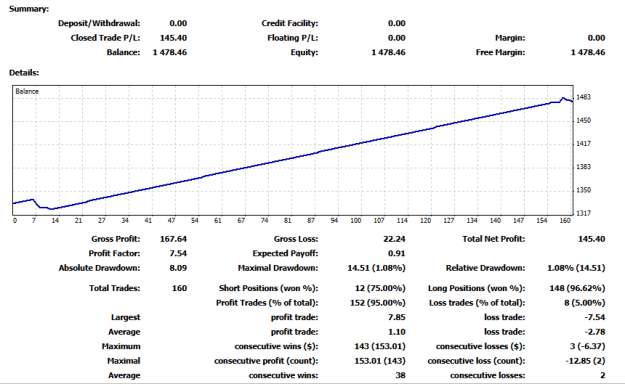Select the Profit Factor value 7.54
The height and width of the screenshot is (384, 625).
[178, 253]
